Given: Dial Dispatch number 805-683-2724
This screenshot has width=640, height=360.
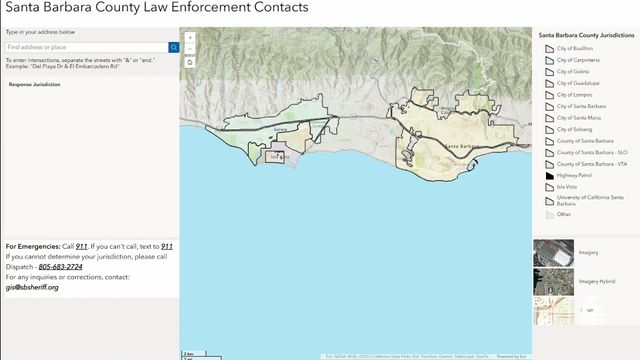Looking at the screenshot, I should click(x=60, y=267).
